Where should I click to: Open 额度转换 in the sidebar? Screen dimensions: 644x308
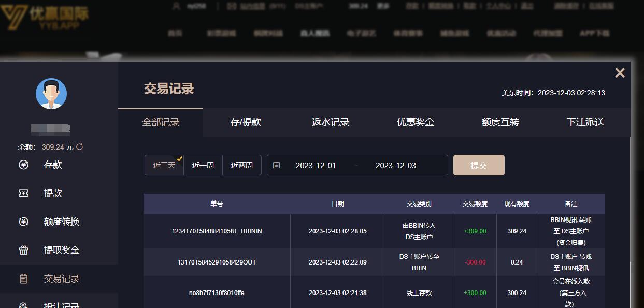(62, 222)
